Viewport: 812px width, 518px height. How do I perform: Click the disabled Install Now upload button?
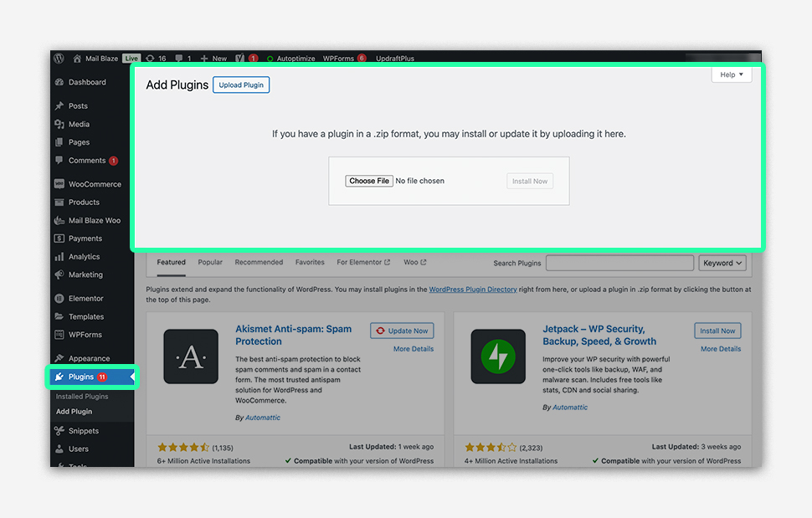(530, 181)
